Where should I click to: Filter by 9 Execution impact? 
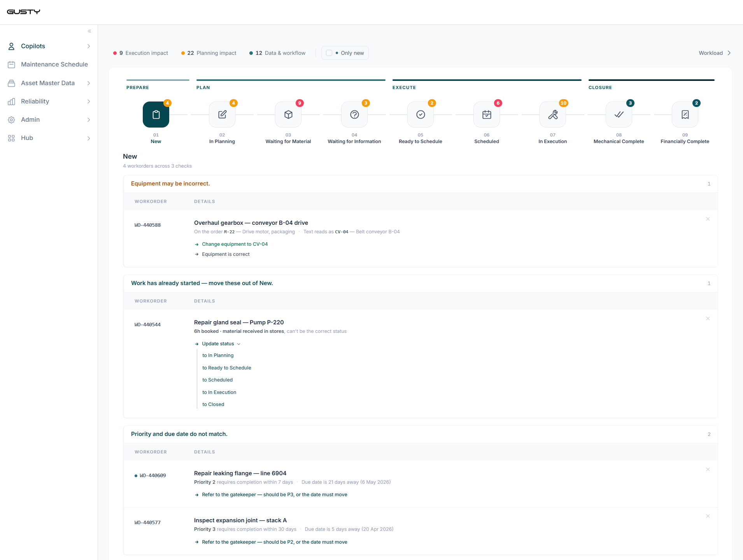tap(140, 53)
